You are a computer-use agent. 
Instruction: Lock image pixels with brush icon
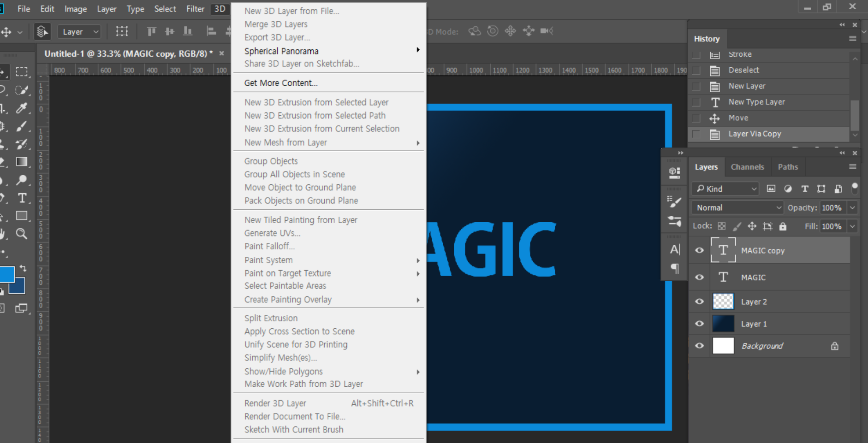[x=737, y=226]
